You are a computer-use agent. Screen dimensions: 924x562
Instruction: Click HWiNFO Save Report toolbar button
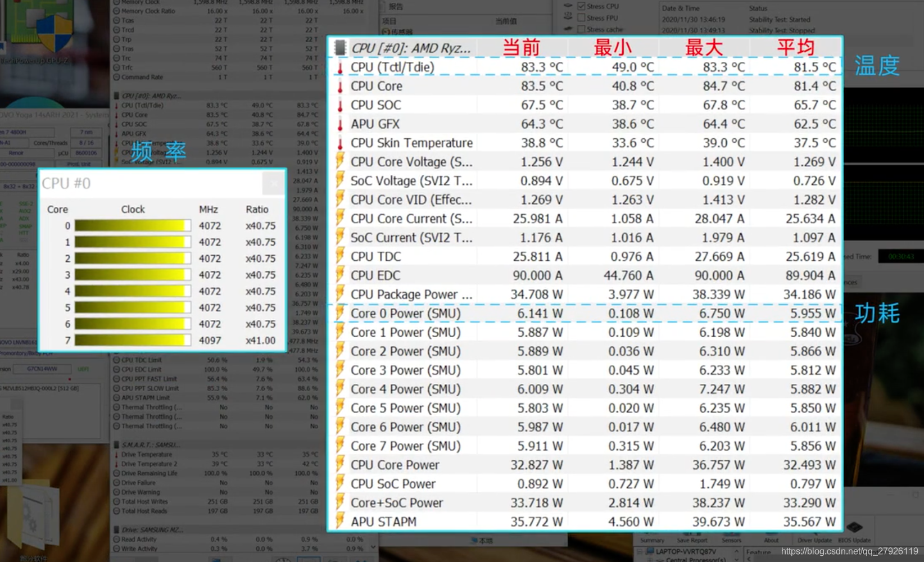pyautogui.click(x=692, y=540)
